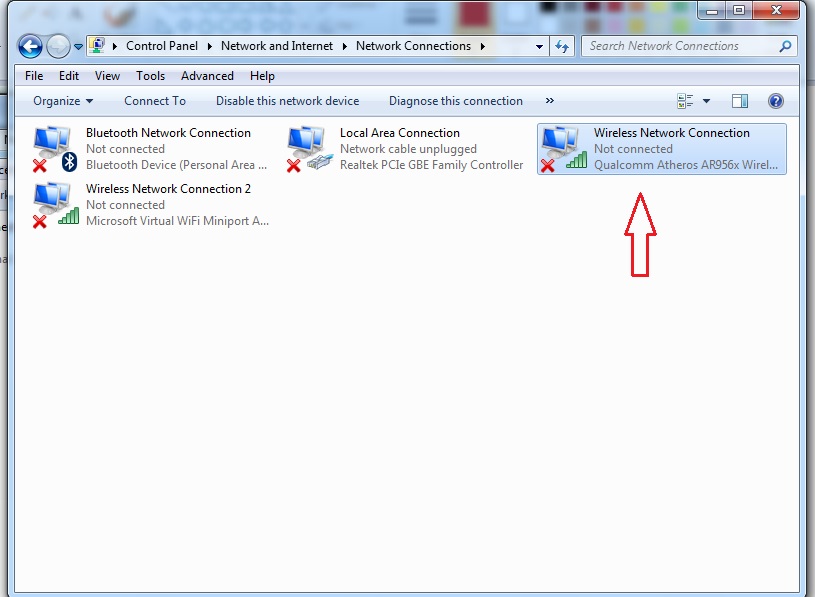Click Realtek PCIe GBE Family Controller text
Viewport: 815px width, 597px height.
pos(431,165)
